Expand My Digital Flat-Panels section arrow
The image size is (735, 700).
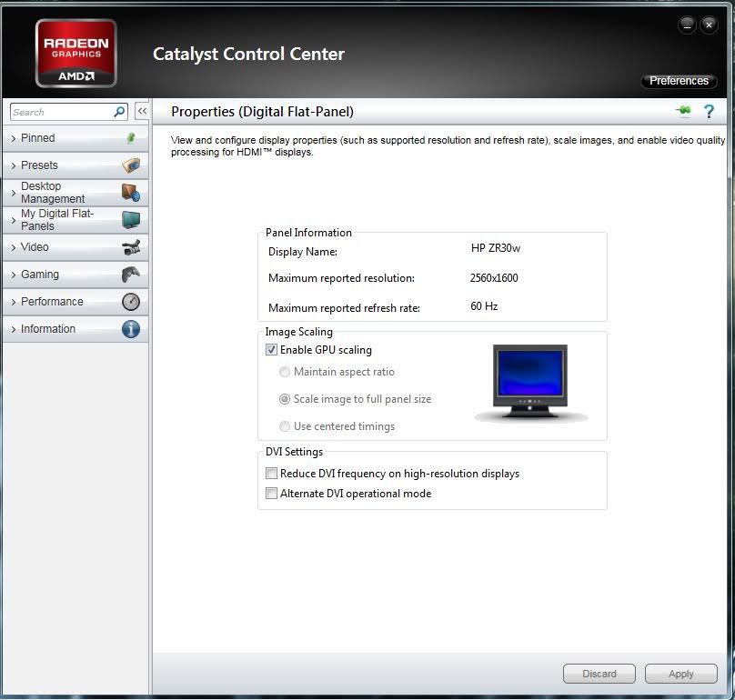tap(13, 220)
